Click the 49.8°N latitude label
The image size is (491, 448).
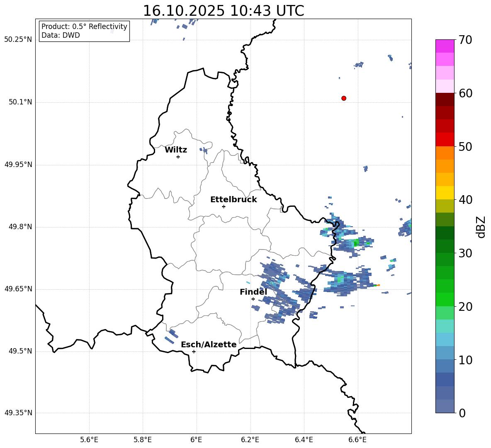[x=20, y=227]
